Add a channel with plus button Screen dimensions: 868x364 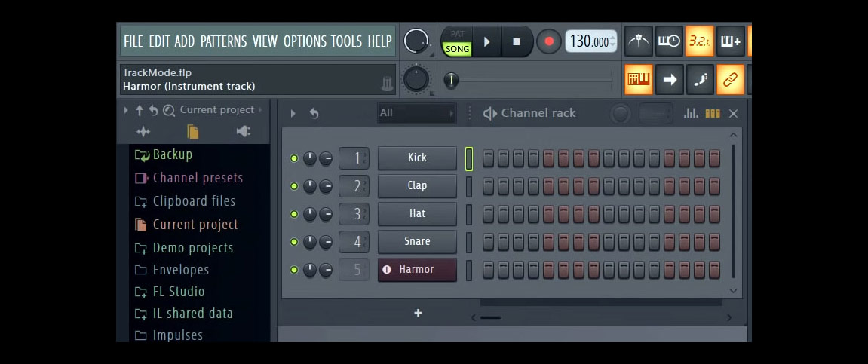[x=418, y=313]
